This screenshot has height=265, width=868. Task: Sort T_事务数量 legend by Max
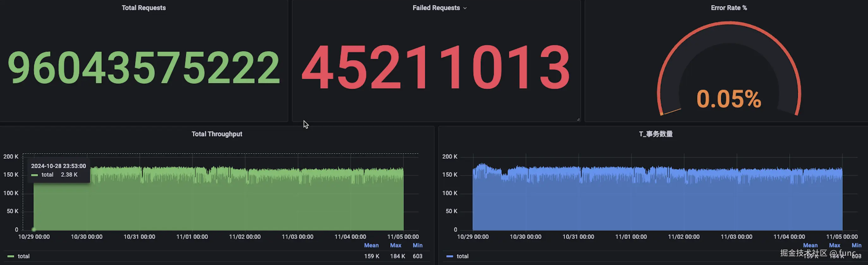coord(835,245)
